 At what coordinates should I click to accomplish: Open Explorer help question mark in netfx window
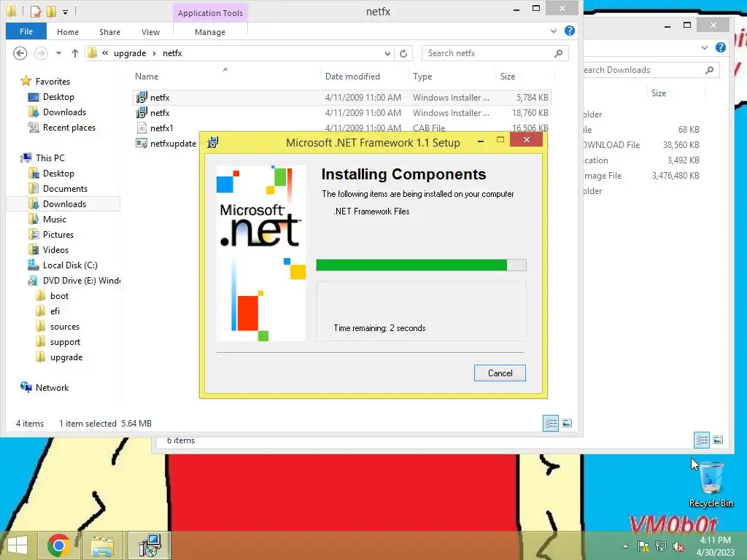point(569,31)
